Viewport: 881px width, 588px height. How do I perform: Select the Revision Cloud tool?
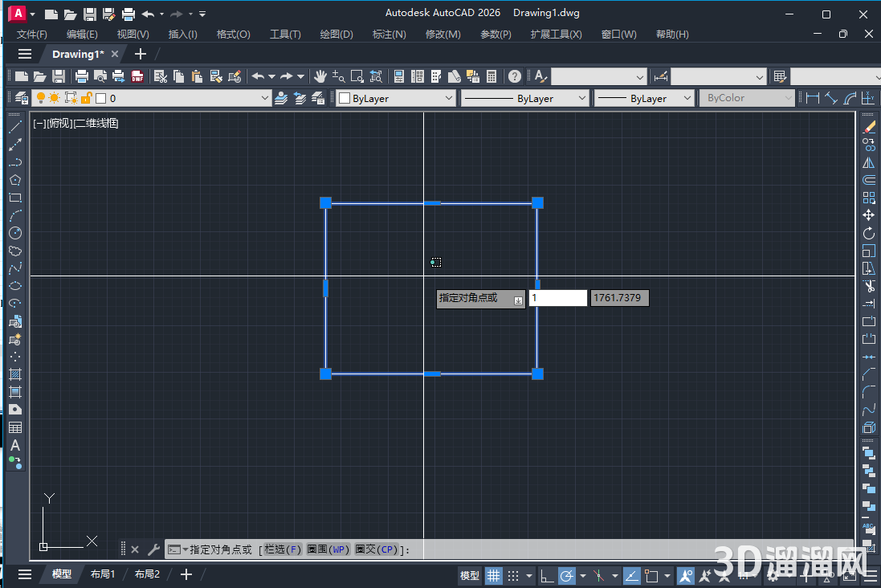click(15, 251)
